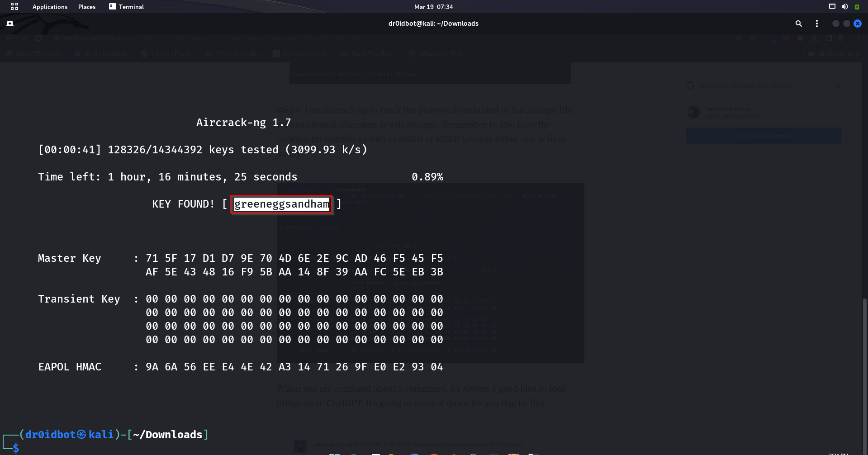Viewport: 868px width, 455px height.
Task: Open a new terminal tab
Action: point(10,24)
